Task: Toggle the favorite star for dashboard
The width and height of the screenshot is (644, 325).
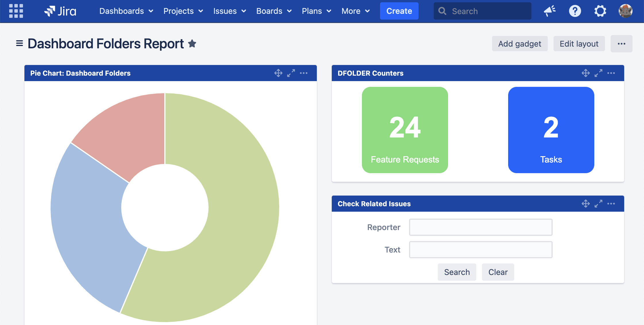Action: pos(192,44)
